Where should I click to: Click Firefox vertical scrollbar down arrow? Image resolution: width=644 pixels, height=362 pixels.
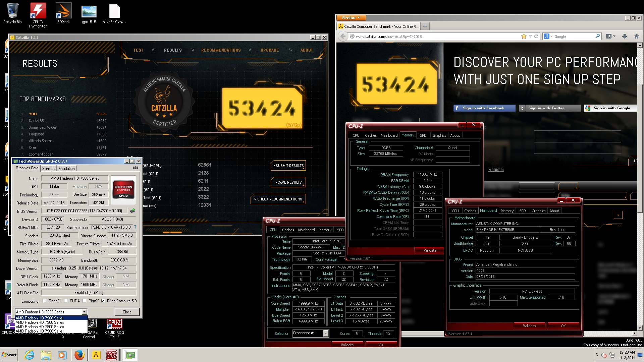click(640, 328)
